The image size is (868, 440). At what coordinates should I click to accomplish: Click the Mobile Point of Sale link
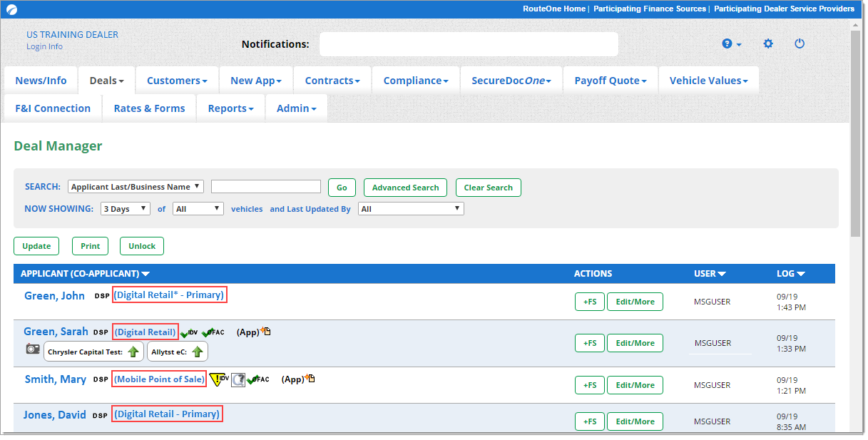point(159,379)
